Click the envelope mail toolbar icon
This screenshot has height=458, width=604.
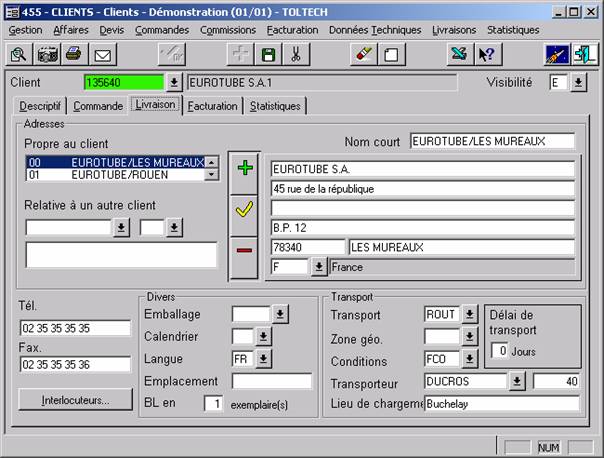[102, 54]
